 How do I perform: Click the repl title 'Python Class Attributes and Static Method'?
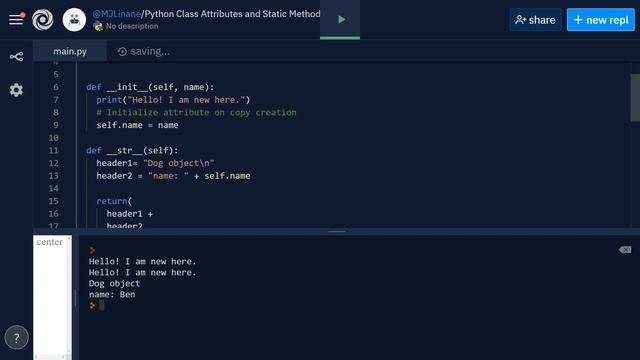point(232,14)
